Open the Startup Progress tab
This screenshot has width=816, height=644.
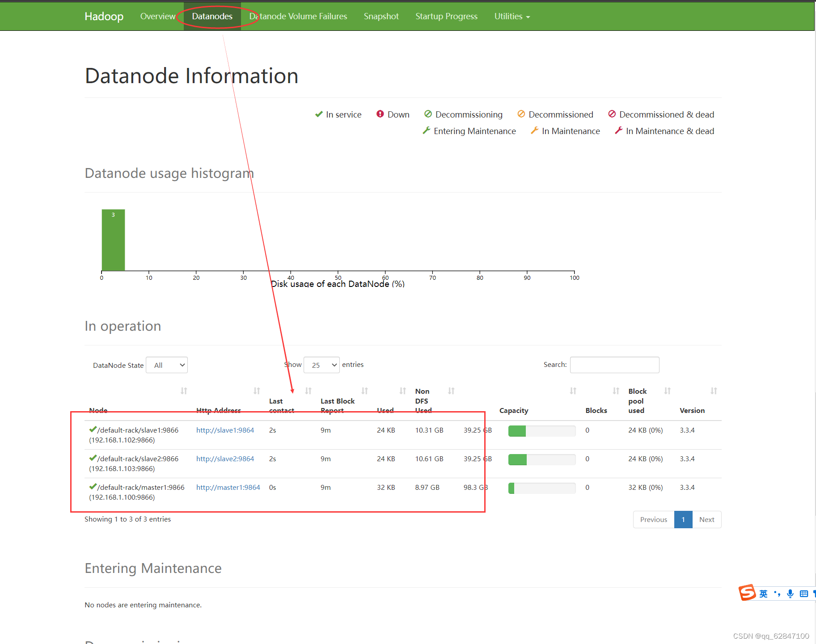coord(446,17)
